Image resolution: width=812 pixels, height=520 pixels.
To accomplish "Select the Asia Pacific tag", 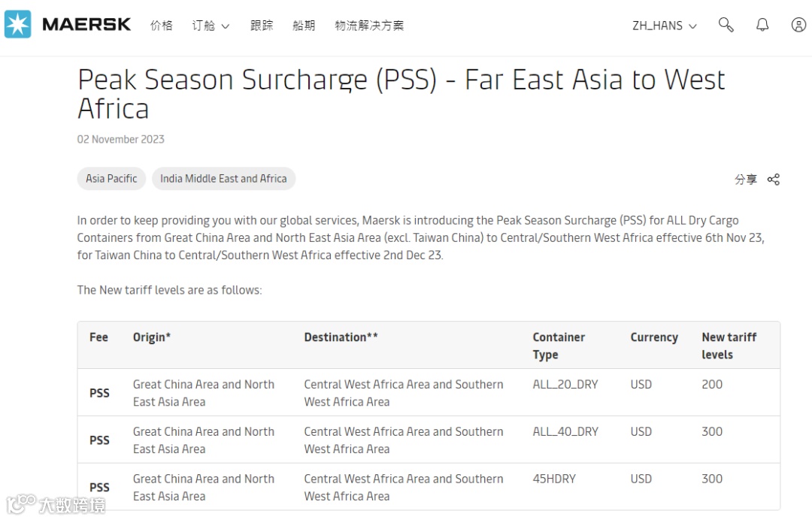I will [111, 179].
